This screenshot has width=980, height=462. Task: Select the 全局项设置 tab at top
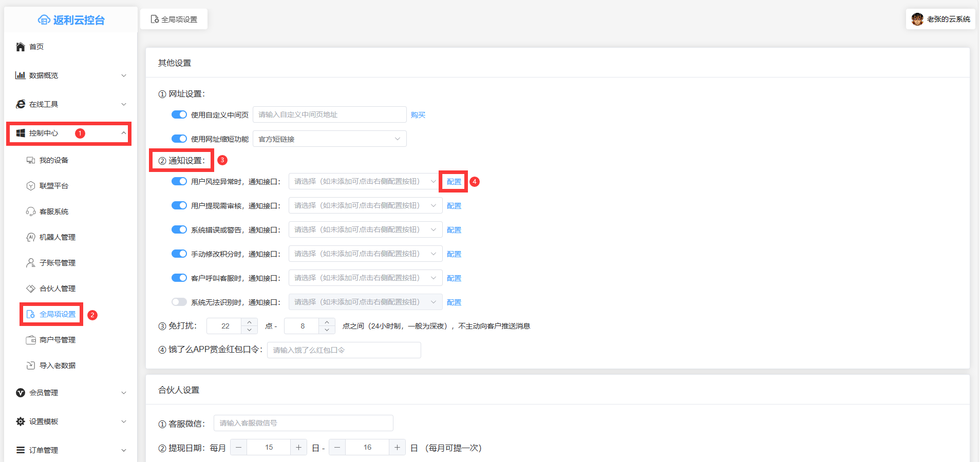(x=174, y=20)
